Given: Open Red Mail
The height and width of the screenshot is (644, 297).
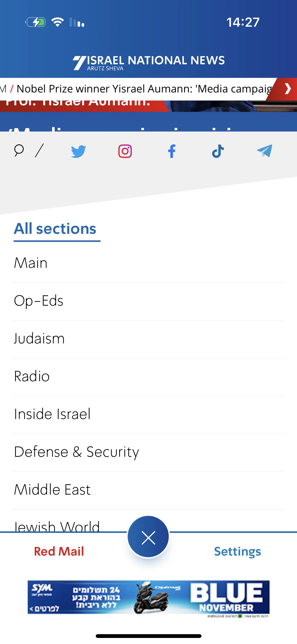Looking at the screenshot, I should point(59,552).
